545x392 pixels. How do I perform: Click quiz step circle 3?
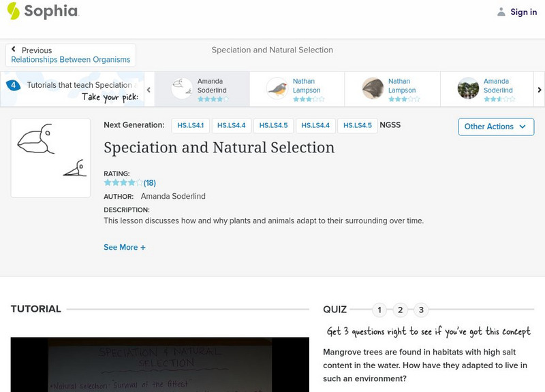[420, 309]
